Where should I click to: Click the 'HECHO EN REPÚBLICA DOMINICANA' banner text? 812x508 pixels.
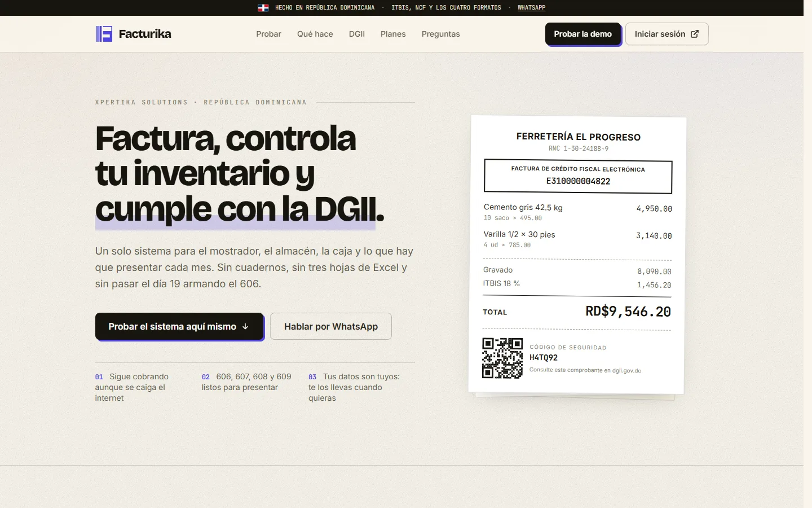click(325, 8)
